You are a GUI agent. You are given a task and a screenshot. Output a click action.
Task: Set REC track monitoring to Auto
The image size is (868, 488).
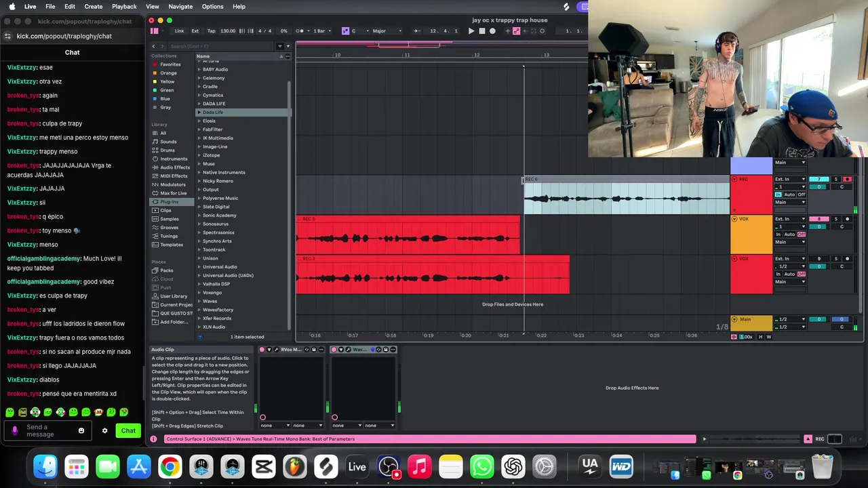[x=789, y=195]
